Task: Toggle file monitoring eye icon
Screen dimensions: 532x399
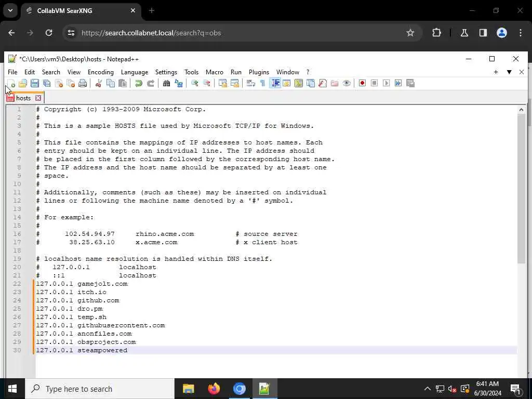Action: [347, 83]
